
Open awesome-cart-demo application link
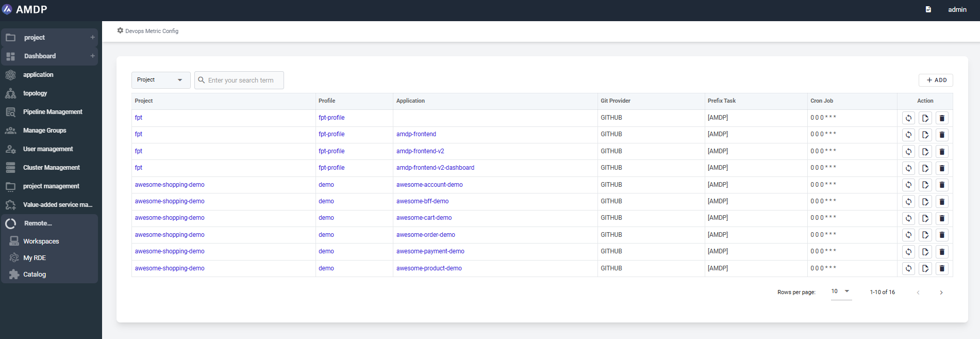pos(424,218)
